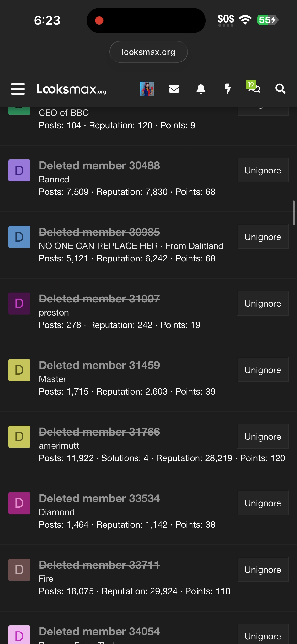Viewport: 297px width, 644px height.
Task: Click magenta D avatar of member 33534
Action: (x=19, y=503)
